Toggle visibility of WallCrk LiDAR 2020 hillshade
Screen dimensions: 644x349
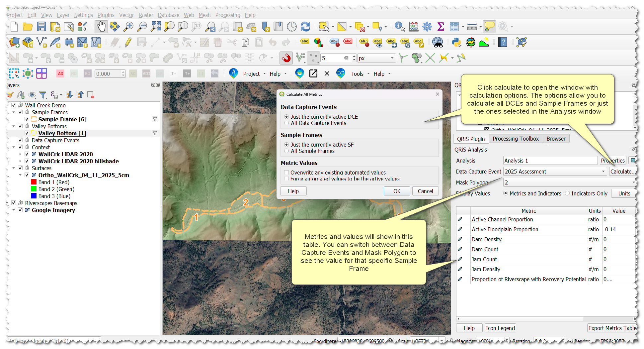27,161
